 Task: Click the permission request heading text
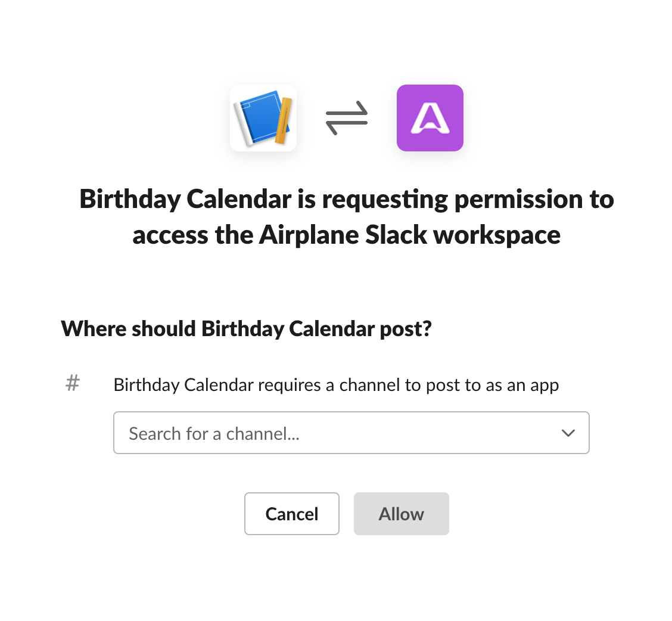(x=347, y=217)
